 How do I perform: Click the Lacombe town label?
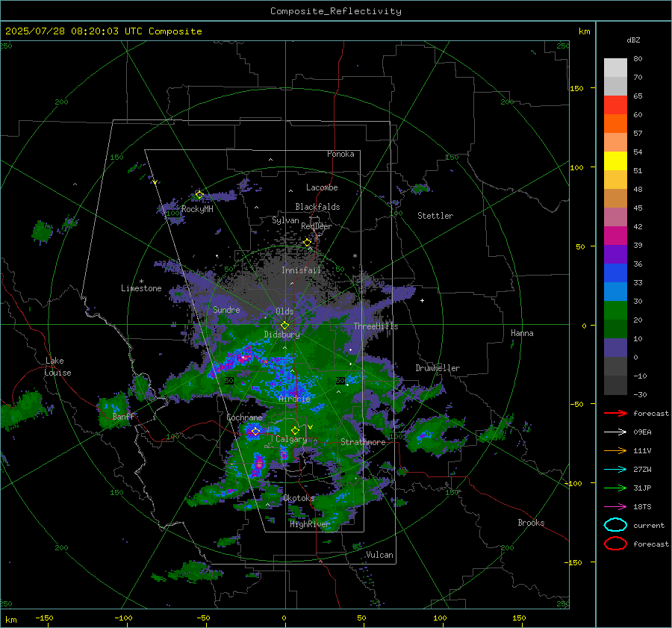click(322, 187)
